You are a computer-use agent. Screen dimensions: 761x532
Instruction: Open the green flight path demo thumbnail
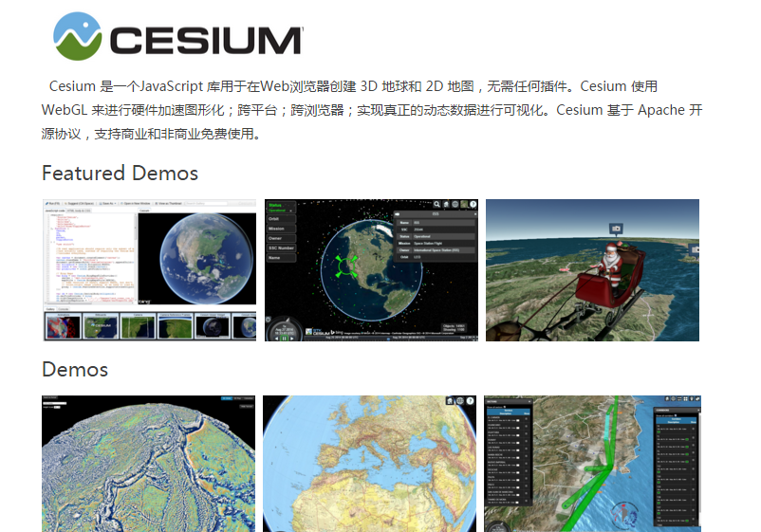pos(593,464)
